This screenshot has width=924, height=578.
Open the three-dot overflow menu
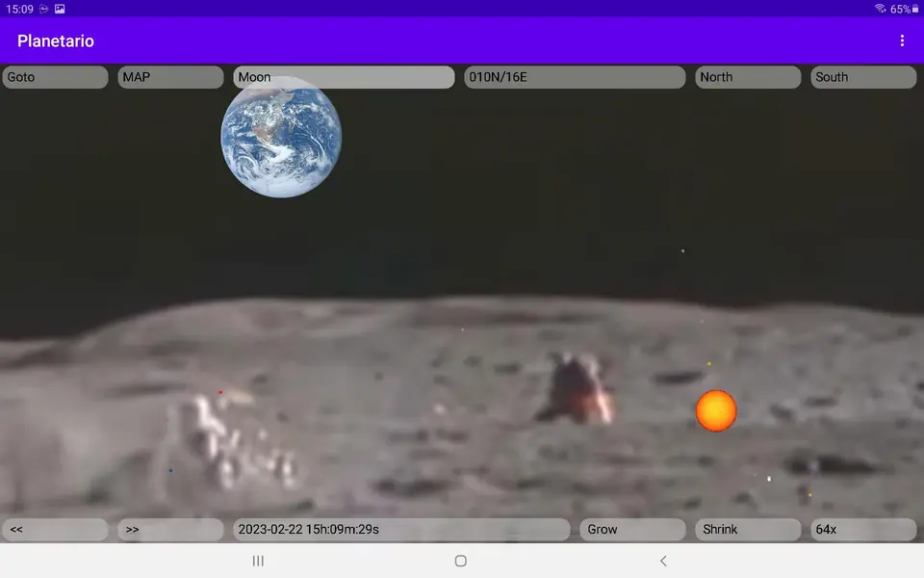[x=902, y=40]
